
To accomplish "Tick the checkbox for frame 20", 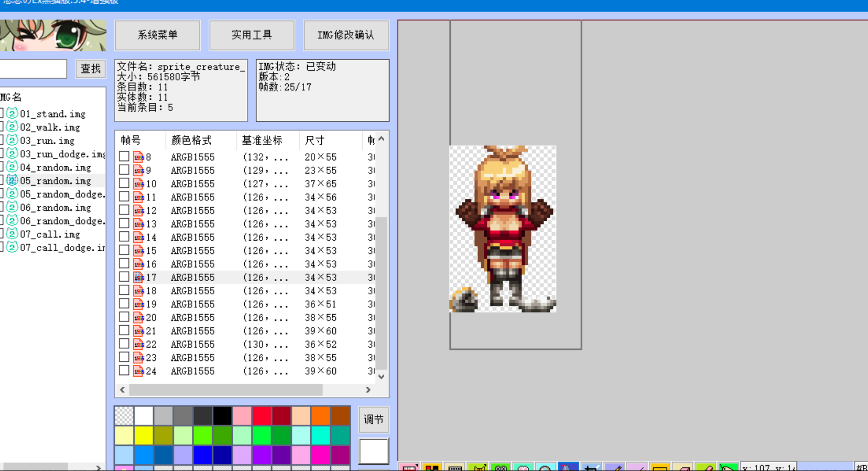I will click(x=124, y=317).
